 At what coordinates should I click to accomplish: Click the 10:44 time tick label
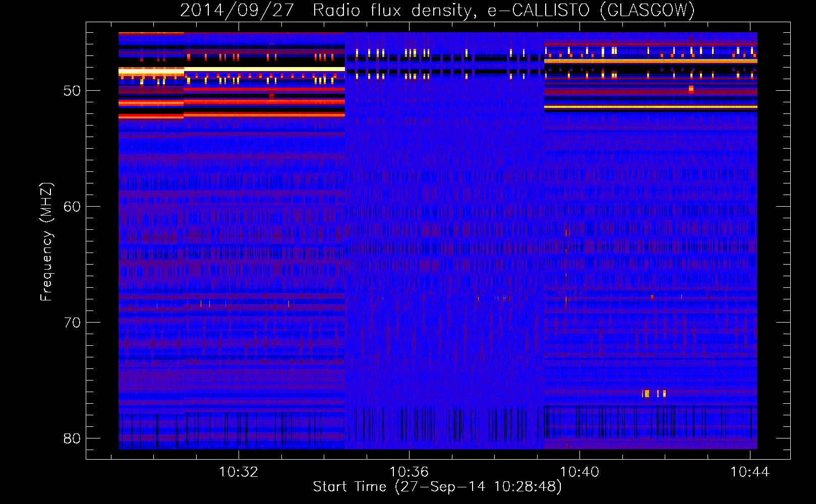(x=750, y=472)
